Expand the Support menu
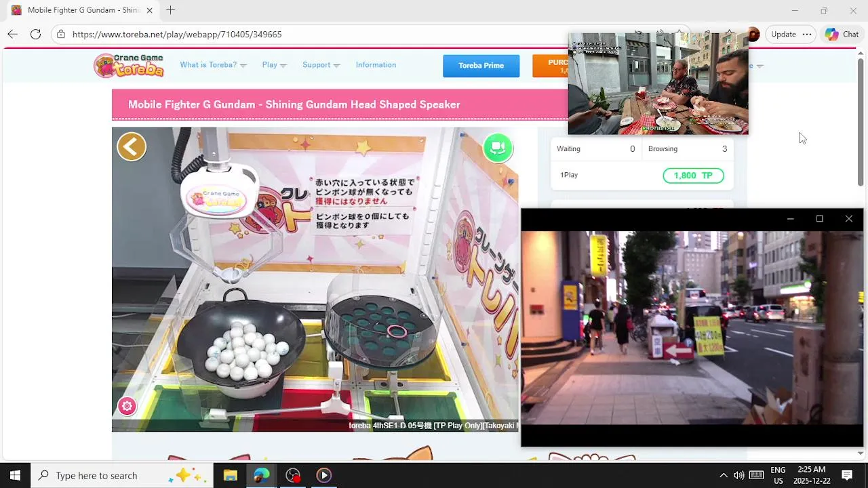 click(321, 65)
